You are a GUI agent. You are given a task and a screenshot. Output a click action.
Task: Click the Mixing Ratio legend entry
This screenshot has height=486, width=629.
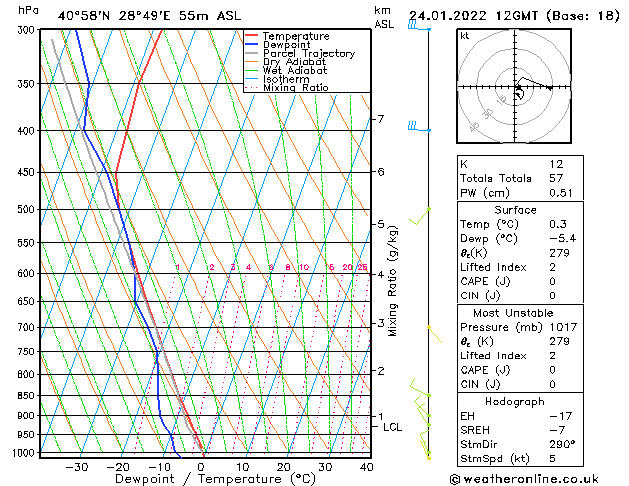click(x=295, y=88)
